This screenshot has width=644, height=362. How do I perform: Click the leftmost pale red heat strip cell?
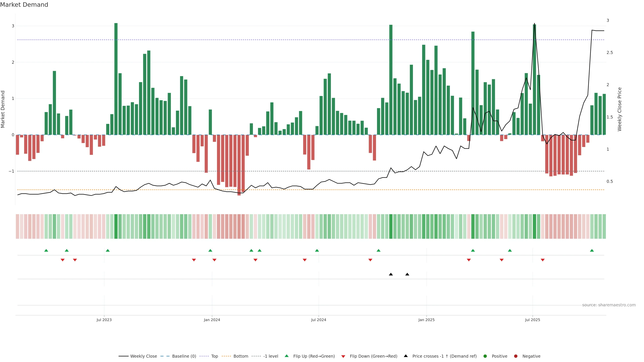pos(17,226)
